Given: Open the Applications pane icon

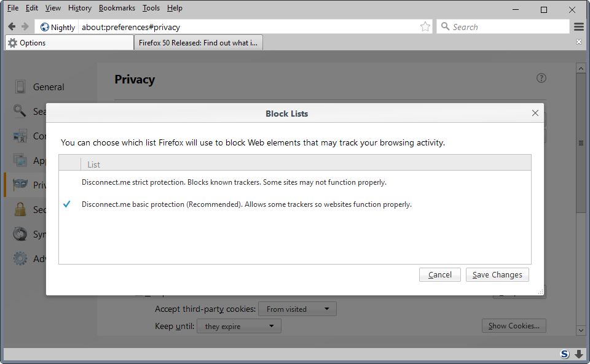Looking at the screenshot, I should coord(20,160).
